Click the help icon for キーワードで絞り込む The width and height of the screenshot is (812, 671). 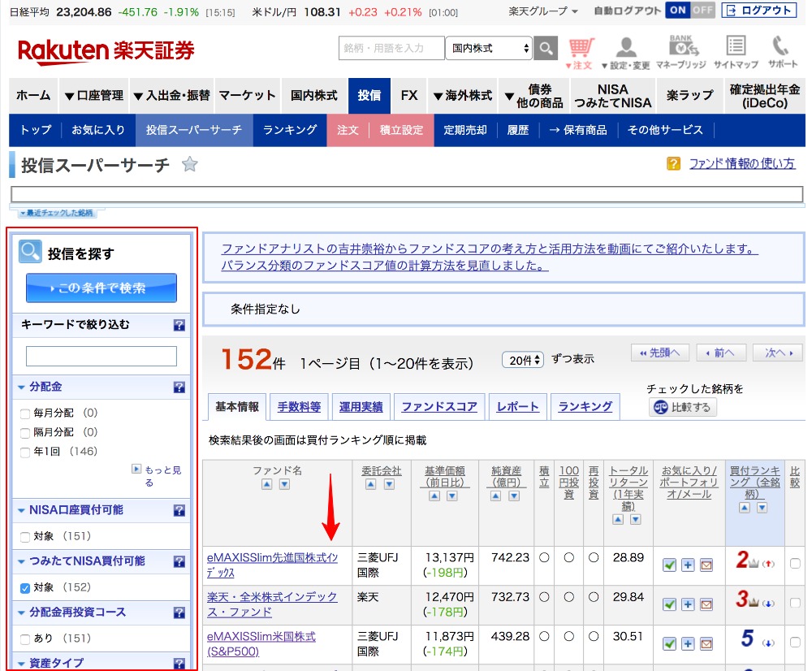[x=179, y=326]
